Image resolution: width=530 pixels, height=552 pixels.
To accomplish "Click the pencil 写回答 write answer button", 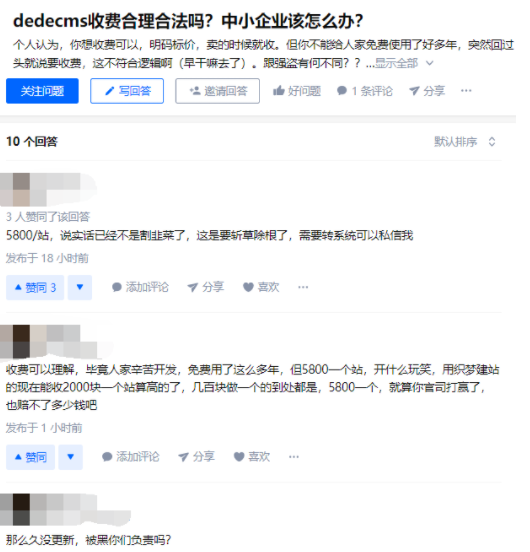I will click(x=127, y=91).
